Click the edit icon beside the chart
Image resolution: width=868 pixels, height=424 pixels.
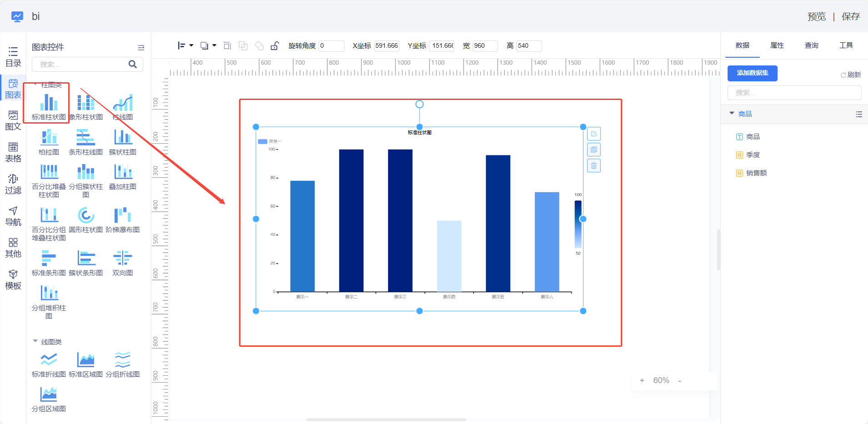594,134
